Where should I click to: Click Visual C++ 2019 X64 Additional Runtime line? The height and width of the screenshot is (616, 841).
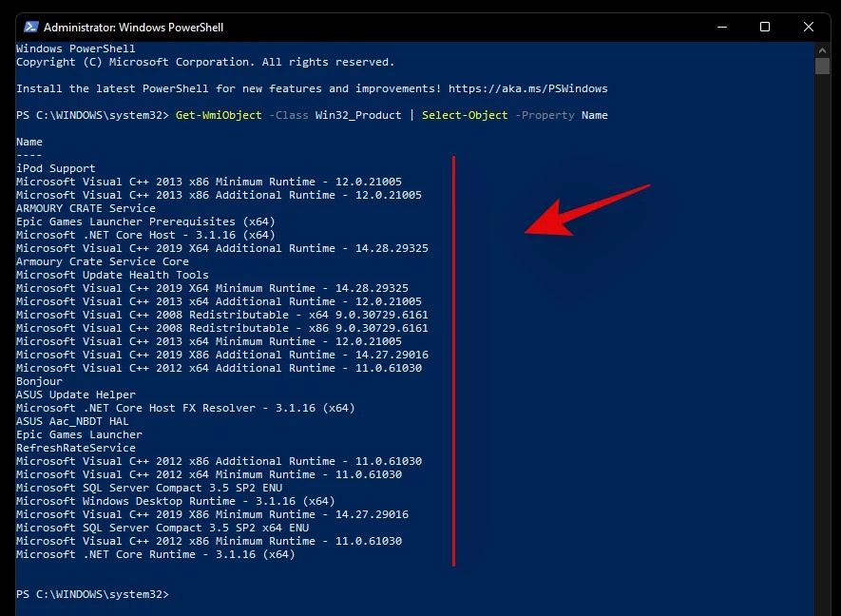pyautogui.click(x=222, y=248)
